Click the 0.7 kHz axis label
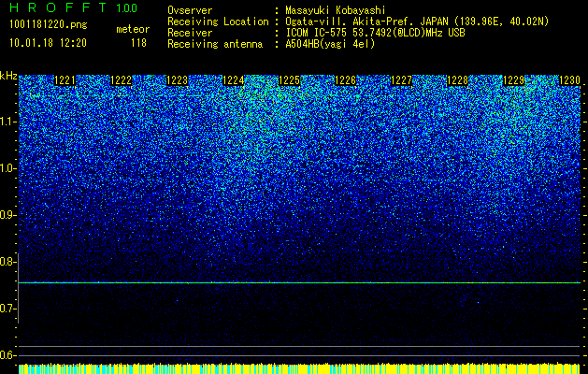 click(x=7, y=309)
